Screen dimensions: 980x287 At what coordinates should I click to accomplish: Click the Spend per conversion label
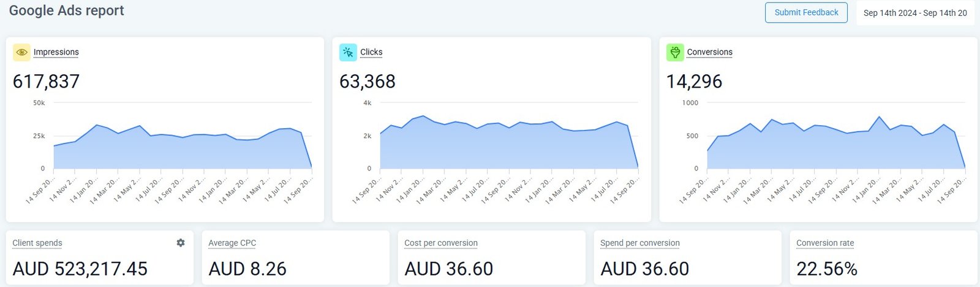(640, 243)
